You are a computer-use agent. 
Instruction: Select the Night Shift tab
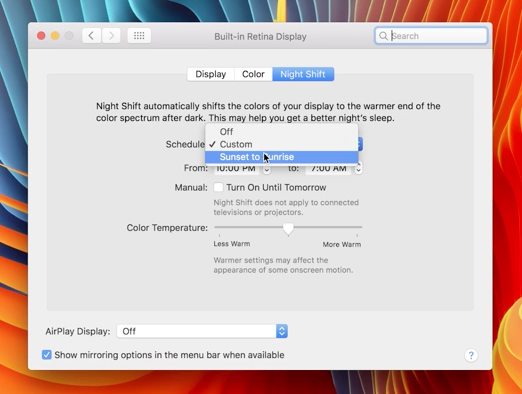pyautogui.click(x=303, y=74)
